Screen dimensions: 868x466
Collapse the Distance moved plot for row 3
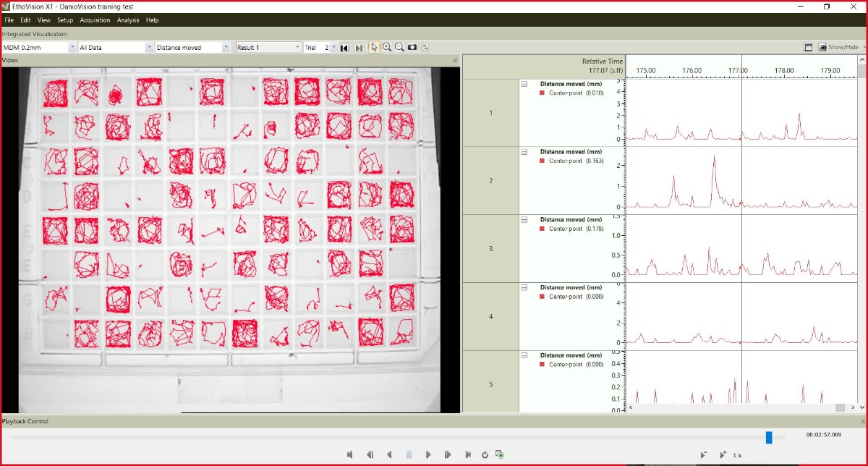pos(524,220)
